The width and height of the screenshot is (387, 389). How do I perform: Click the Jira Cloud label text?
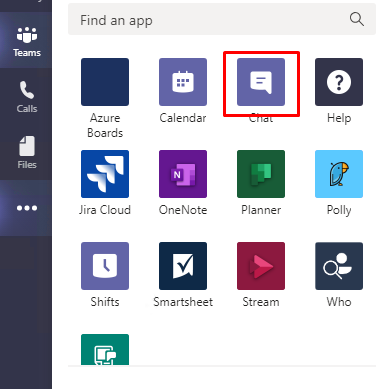(x=105, y=210)
